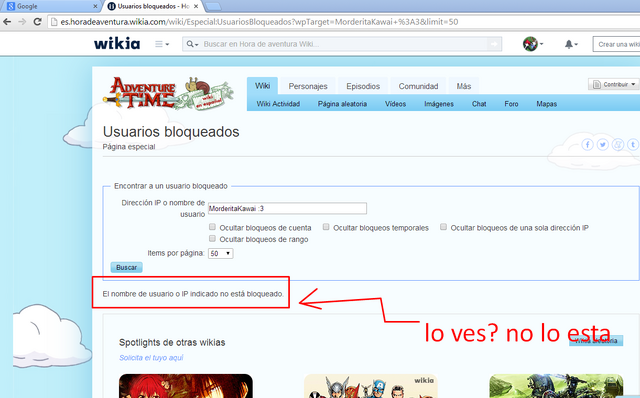Viewport: 640px width, 398px height.
Task: Click Solicita el tuyo aquí link
Action: click(x=151, y=358)
